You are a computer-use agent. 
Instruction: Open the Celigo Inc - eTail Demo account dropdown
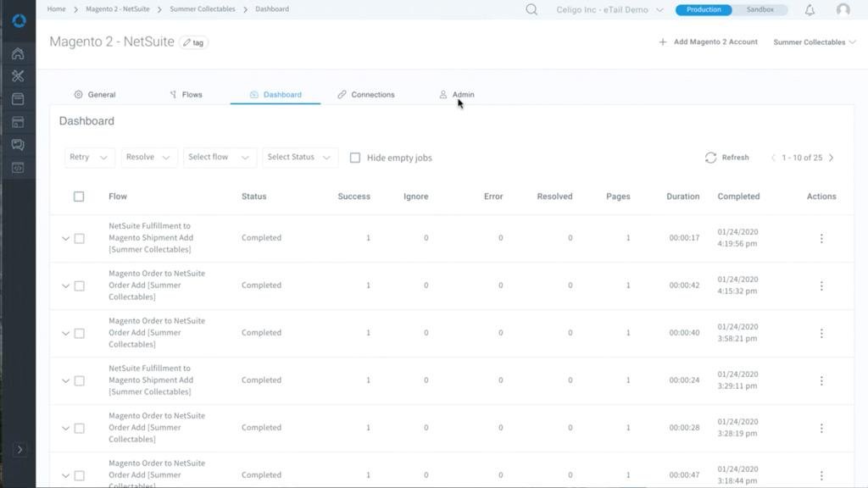[x=609, y=10]
